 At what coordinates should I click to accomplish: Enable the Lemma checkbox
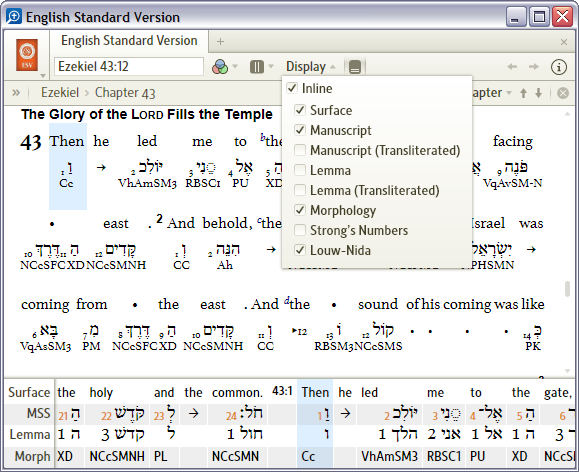300,170
